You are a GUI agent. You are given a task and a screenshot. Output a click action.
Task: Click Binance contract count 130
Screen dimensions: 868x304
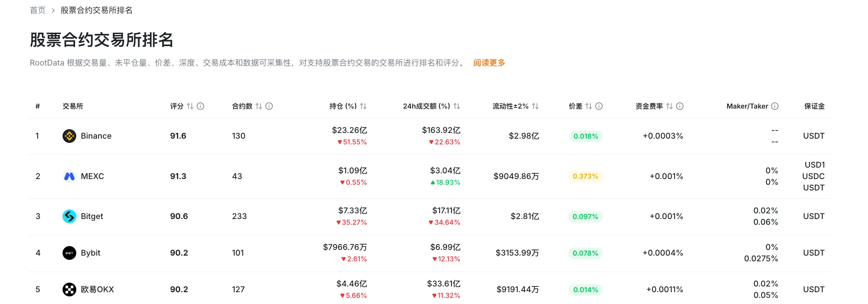(x=238, y=136)
